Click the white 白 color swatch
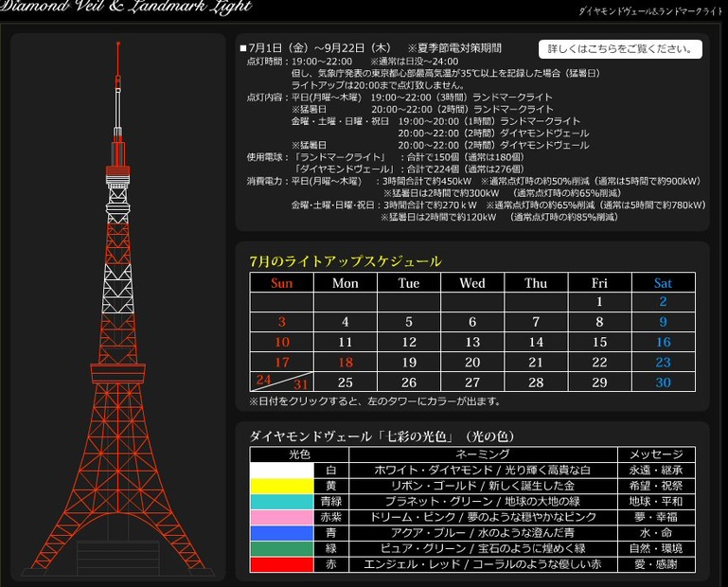Viewport: 728px width, 587px height. [x=282, y=471]
